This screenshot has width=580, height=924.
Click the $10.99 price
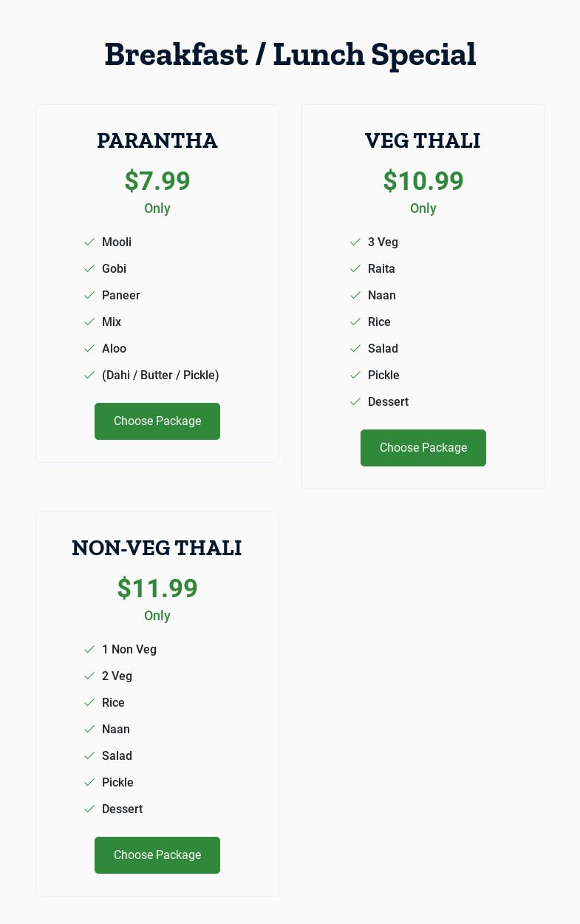pos(423,181)
